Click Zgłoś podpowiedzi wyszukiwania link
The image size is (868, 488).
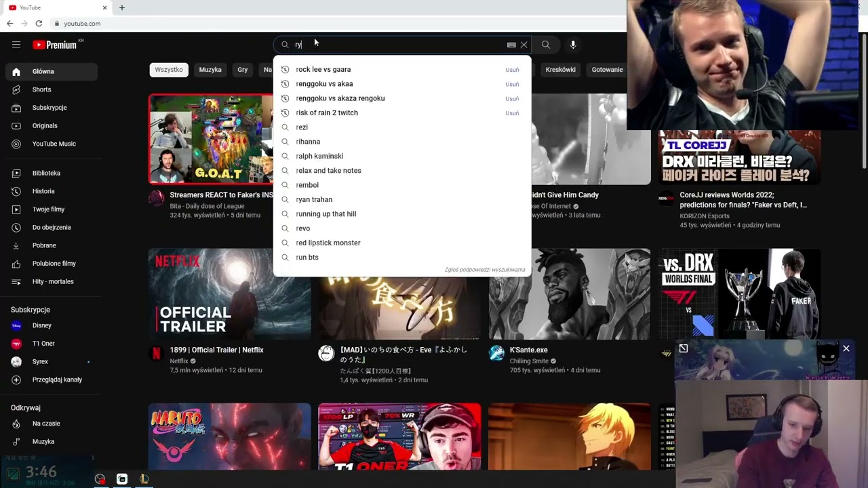tap(485, 270)
